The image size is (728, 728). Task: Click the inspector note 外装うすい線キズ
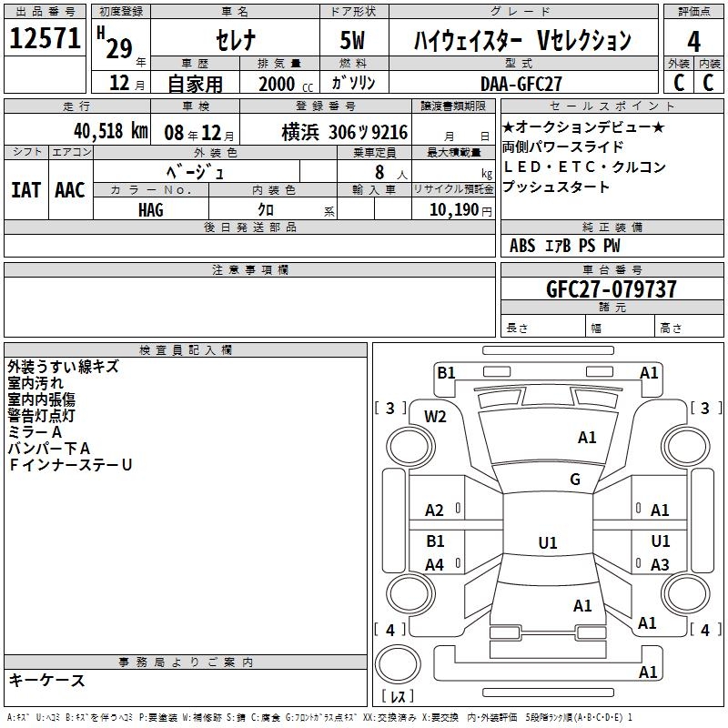tap(63, 367)
